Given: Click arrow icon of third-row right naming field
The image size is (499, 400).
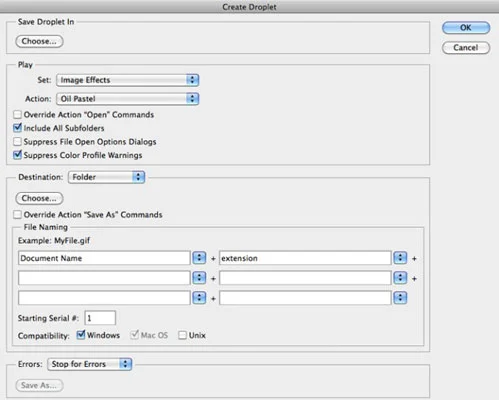Looking at the screenshot, I should click(400, 298).
